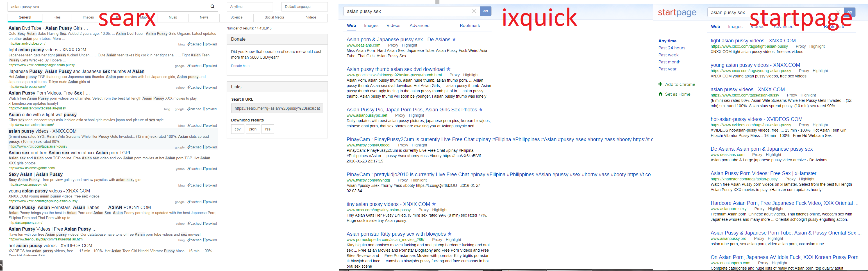Open the searx Anytime time range dropdown
The image size is (868, 271).
click(250, 7)
